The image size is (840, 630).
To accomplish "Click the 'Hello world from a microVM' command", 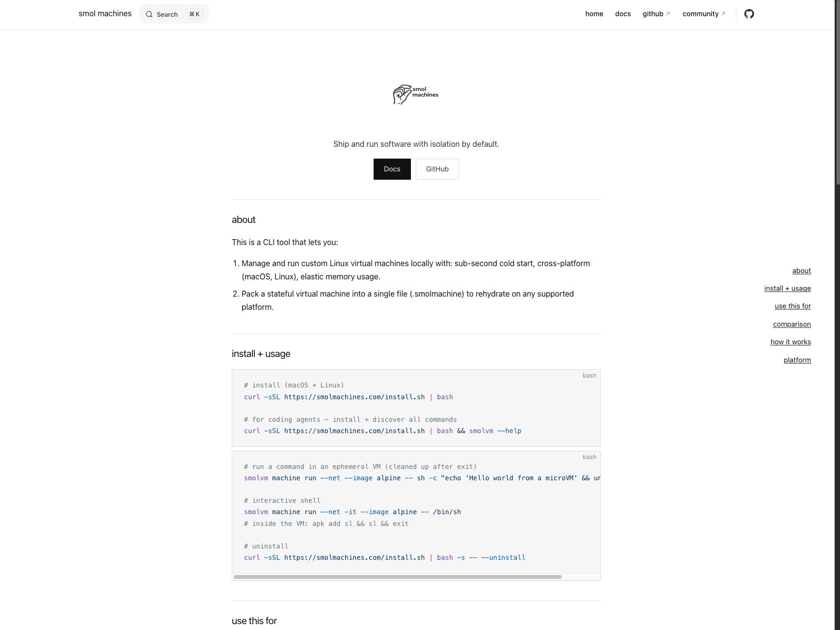I will pyautogui.click(x=422, y=478).
